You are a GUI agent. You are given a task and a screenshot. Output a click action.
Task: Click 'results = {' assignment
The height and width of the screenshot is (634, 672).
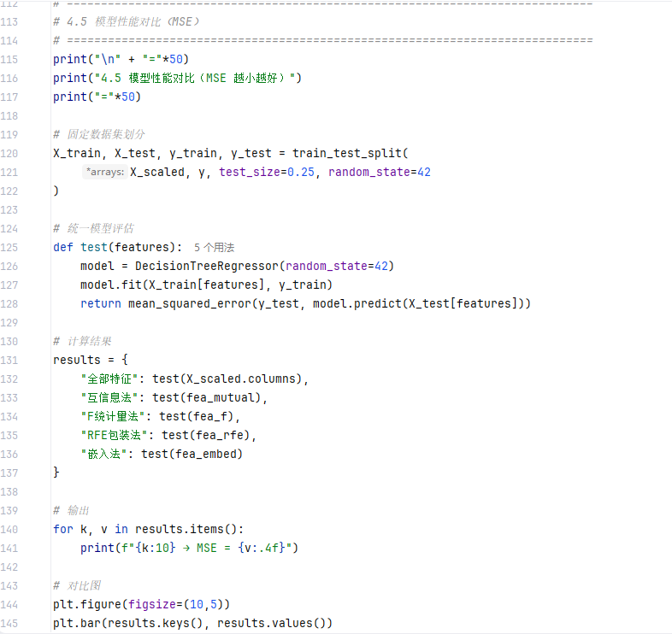click(91, 360)
